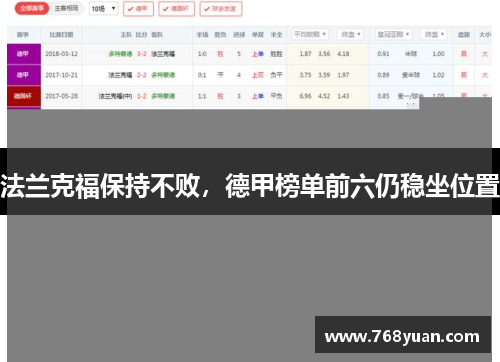Click the 平负 half-full result
This screenshot has height=362, width=500.
pos(276,96)
